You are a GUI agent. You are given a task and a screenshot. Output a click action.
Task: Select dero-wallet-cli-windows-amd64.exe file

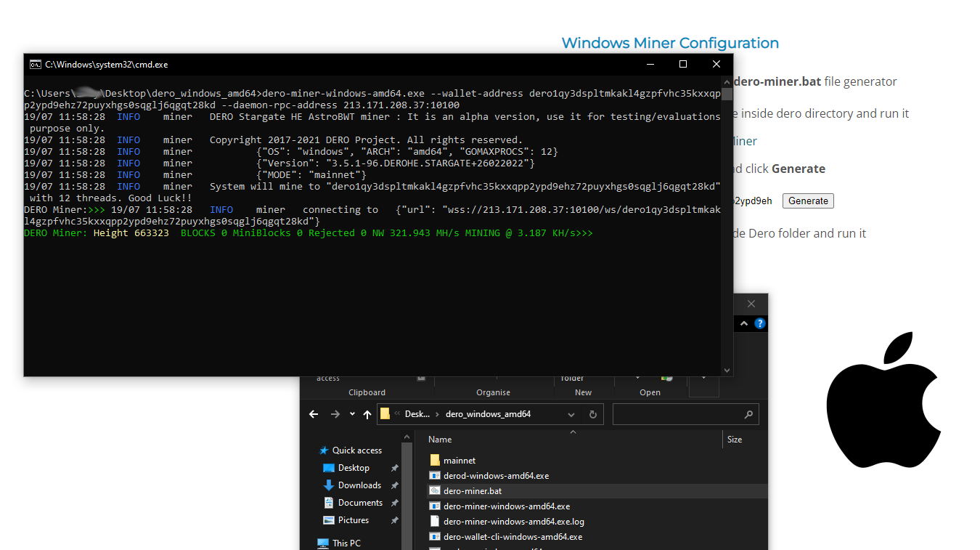(513, 537)
